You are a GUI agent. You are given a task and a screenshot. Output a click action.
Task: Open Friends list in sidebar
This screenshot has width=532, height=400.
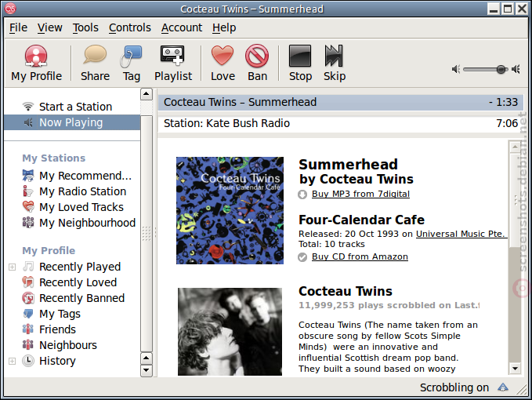49,329
